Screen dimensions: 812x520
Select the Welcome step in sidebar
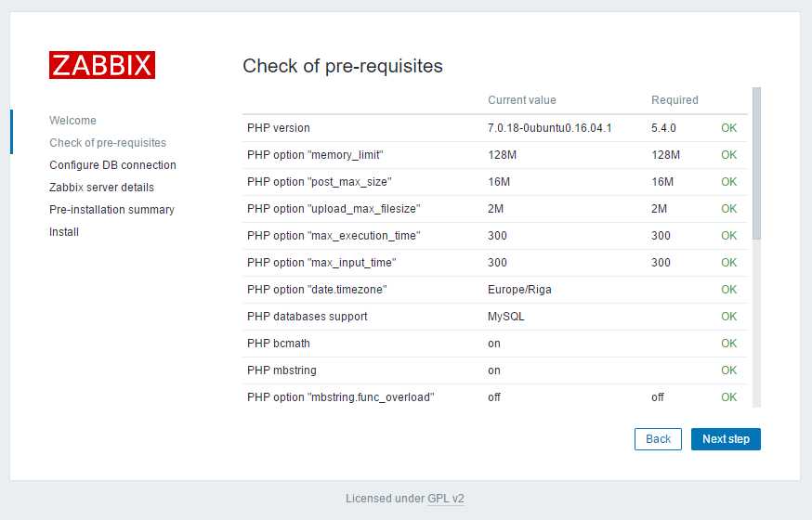(x=73, y=121)
